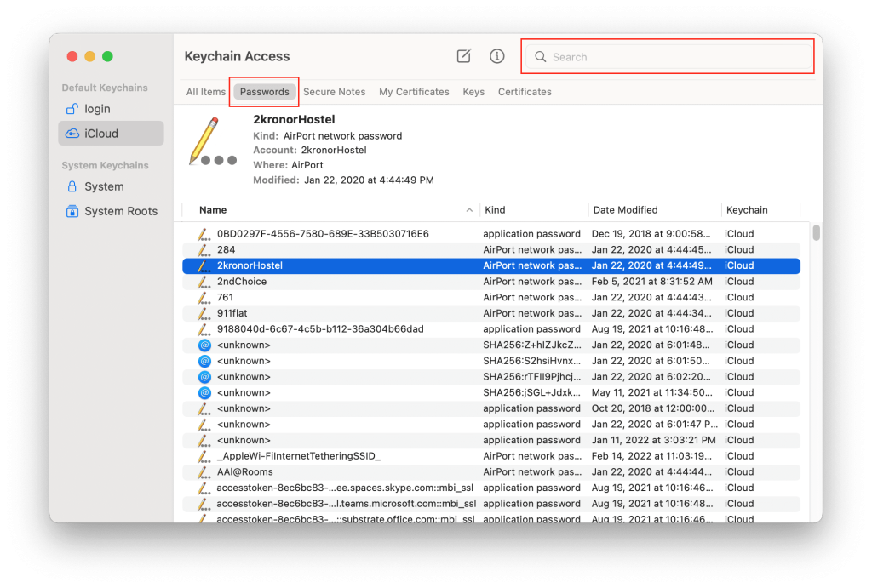Click the large pencil password icon
872x588 pixels.
212,142
